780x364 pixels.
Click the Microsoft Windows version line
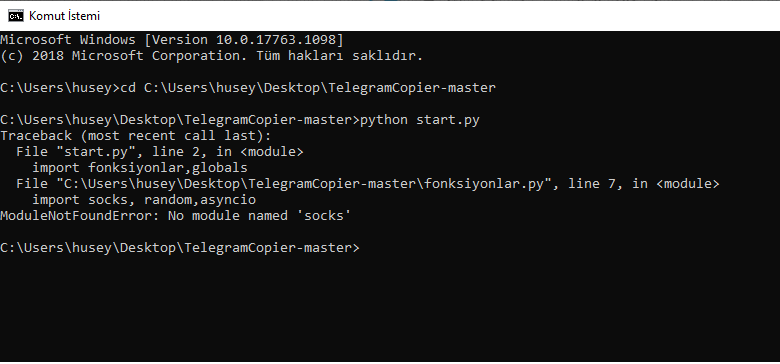[172, 40]
